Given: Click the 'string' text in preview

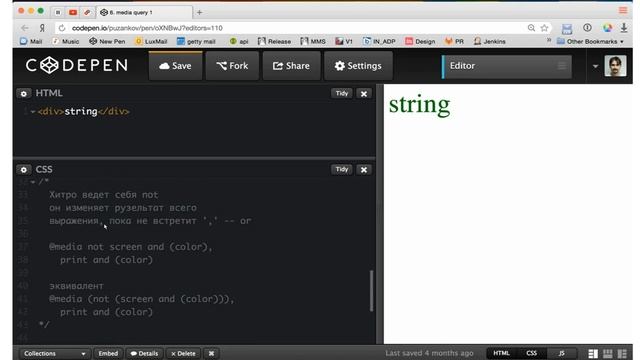Looking at the screenshot, I should (x=419, y=104).
